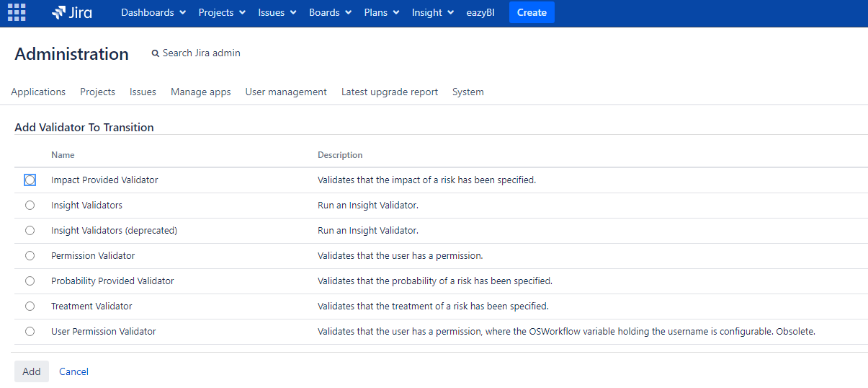Click description about probability of a risk

point(435,281)
